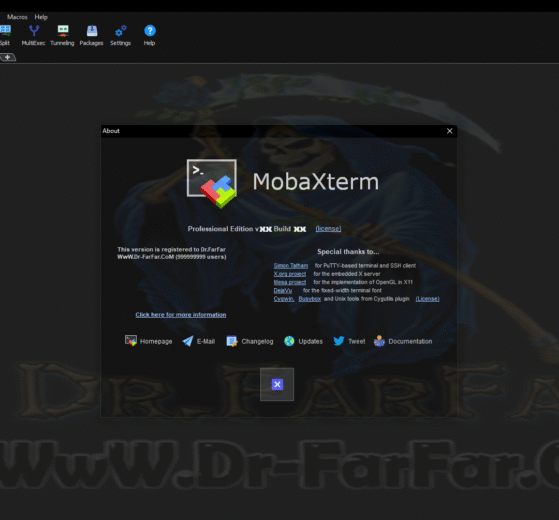Image resolution: width=559 pixels, height=520 pixels.
Task: Open the X.org project link
Action: 289,274
